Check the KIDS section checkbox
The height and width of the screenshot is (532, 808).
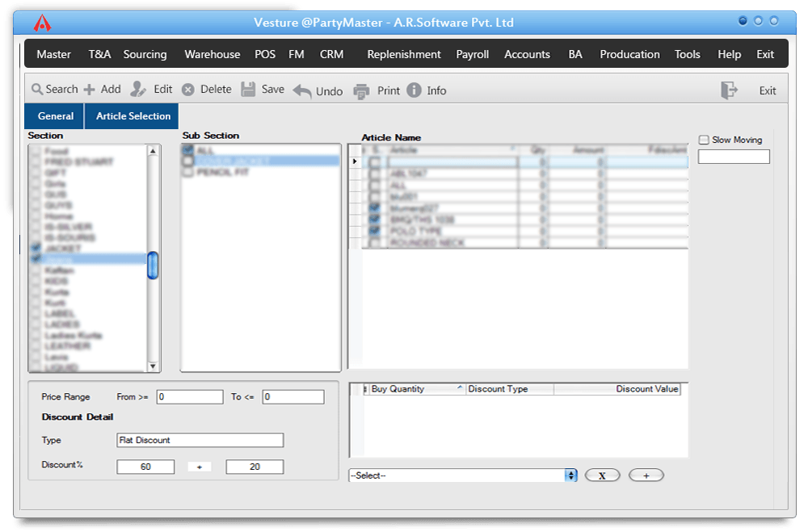(36, 281)
